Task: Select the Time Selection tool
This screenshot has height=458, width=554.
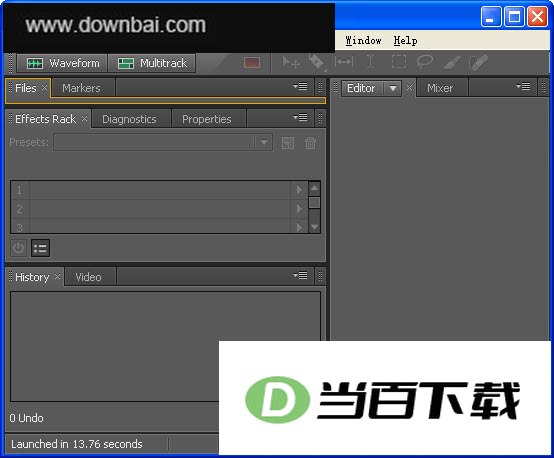Action: coord(370,62)
